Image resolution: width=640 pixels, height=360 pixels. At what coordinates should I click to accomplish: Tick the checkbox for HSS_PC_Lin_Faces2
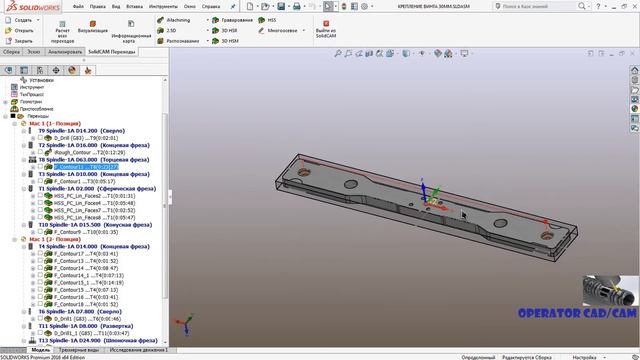pyautogui.click(x=40, y=196)
